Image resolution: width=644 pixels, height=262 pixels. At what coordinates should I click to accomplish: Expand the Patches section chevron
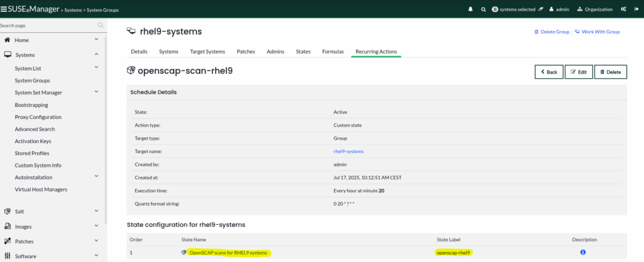click(96, 241)
